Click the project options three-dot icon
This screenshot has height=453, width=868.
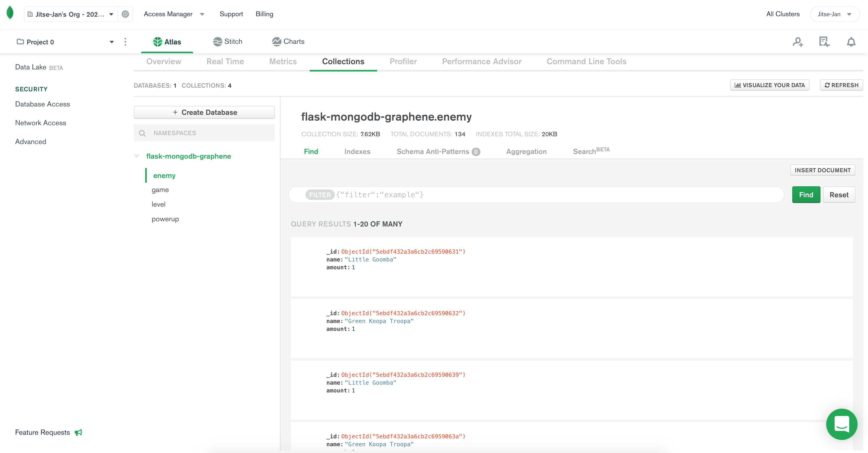tap(125, 42)
